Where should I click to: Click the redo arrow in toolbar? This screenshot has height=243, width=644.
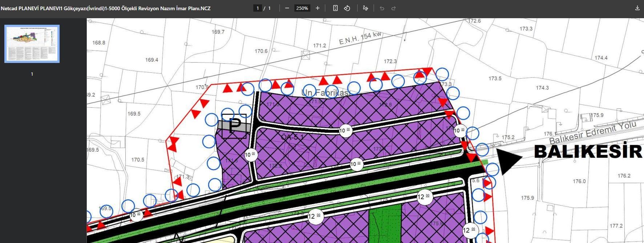(x=394, y=8)
